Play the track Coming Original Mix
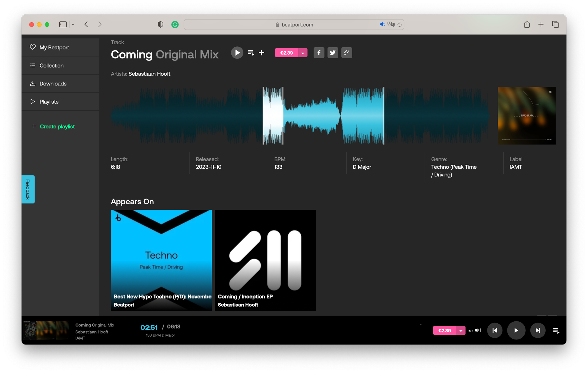The width and height of the screenshot is (588, 373). point(237,53)
